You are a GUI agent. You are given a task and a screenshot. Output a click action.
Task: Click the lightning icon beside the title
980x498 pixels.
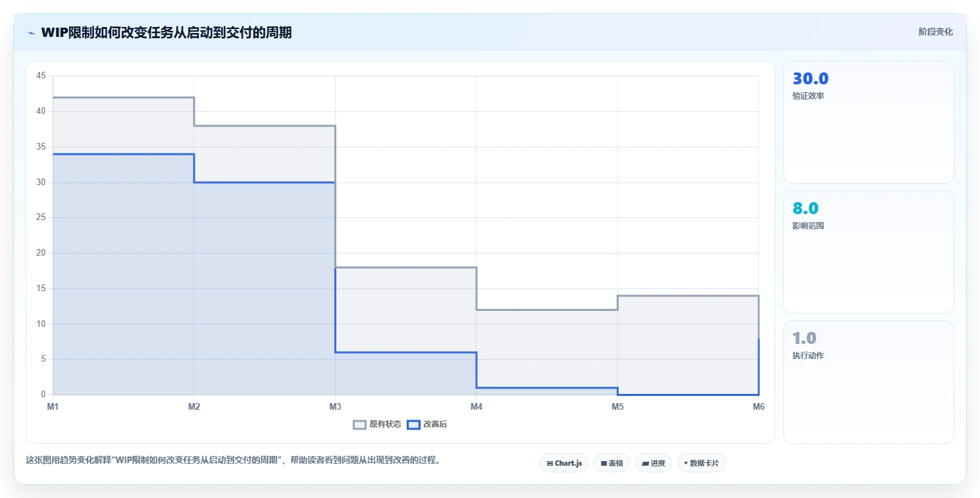click(31, 33)
